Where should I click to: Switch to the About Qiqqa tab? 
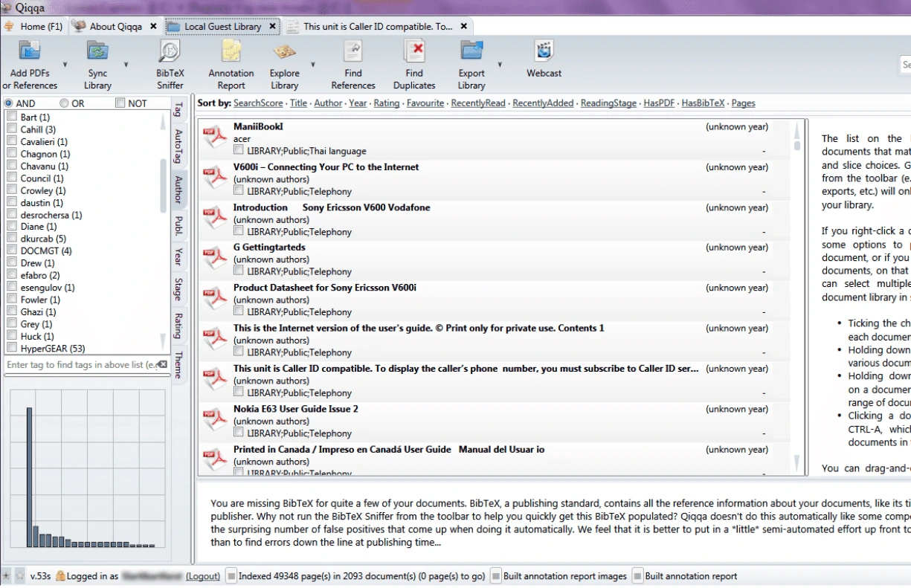(115, 26)
